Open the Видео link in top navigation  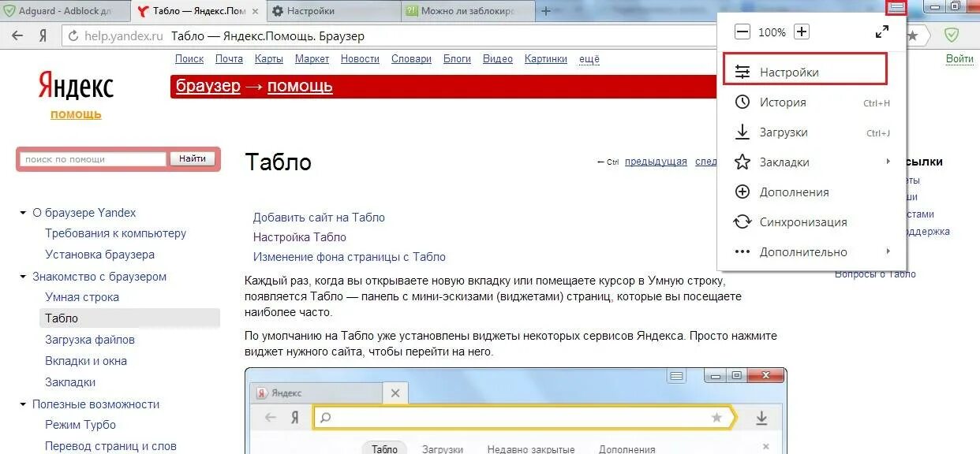pyautogui.click(x=498, y=59)
